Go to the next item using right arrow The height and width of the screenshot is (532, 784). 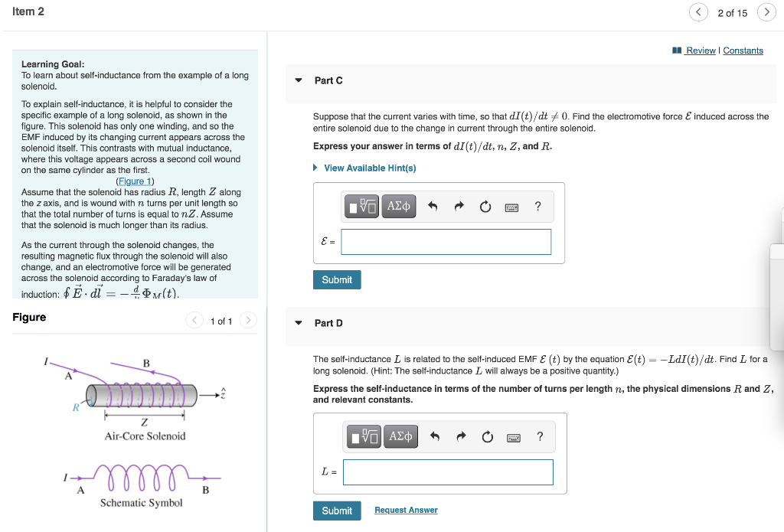click(766, 12)
